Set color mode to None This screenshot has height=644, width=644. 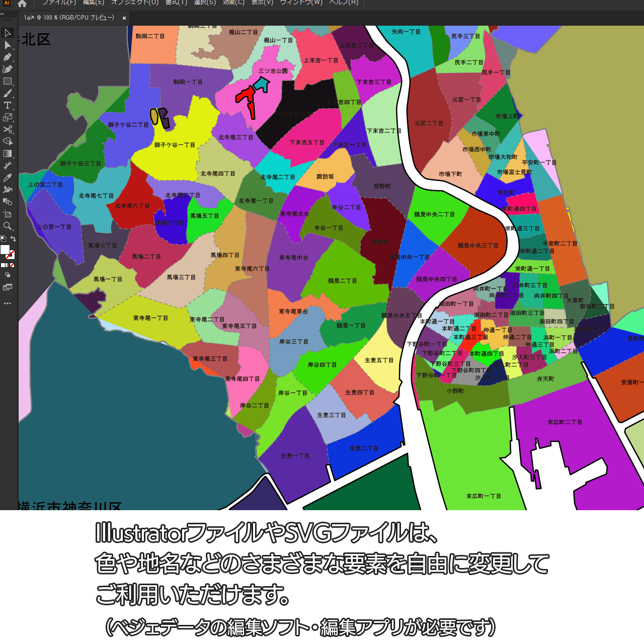click(x=12, y=265)
